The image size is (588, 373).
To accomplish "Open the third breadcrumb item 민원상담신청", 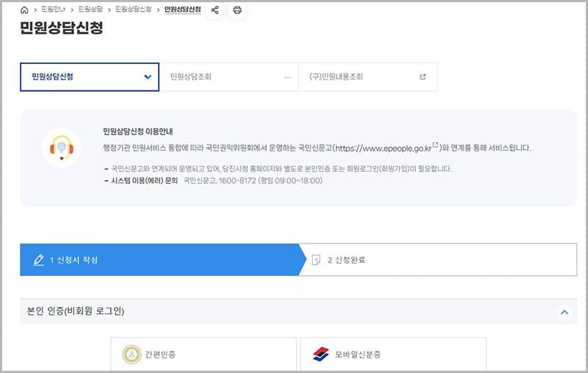I will [133, 10].
